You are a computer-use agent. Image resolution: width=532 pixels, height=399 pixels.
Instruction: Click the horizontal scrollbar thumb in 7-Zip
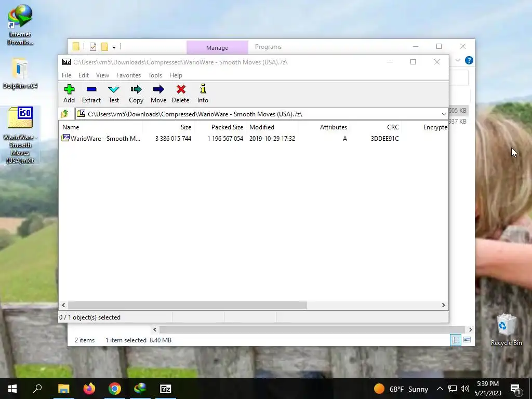tap(187, 305)
